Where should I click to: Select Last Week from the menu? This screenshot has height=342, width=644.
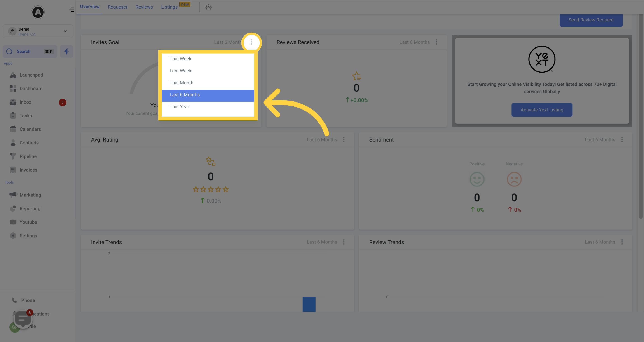208,71
